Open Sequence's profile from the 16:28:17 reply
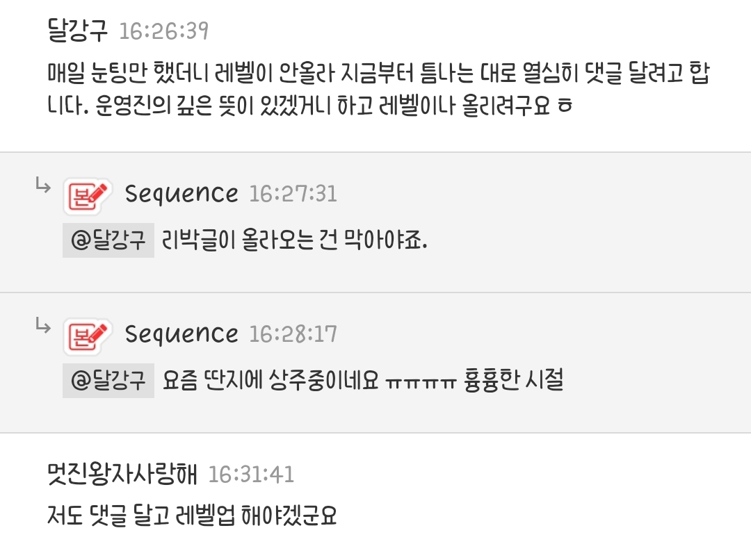 [181, 335]
